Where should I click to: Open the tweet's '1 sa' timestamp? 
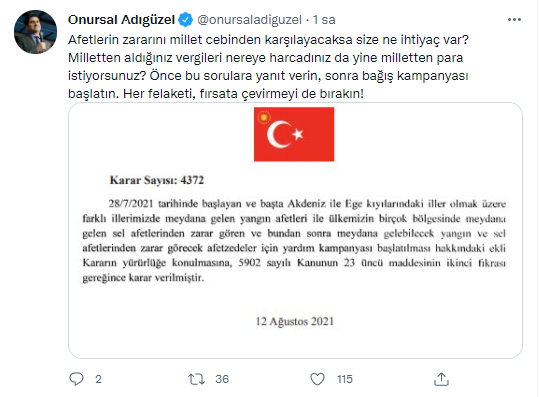point(324,20)
